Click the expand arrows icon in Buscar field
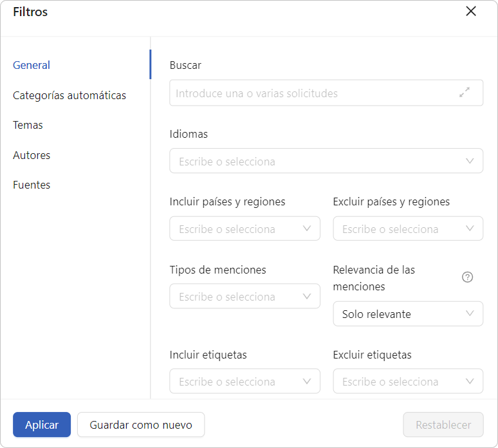Screen dimensions: 498x448 point(465,93)
